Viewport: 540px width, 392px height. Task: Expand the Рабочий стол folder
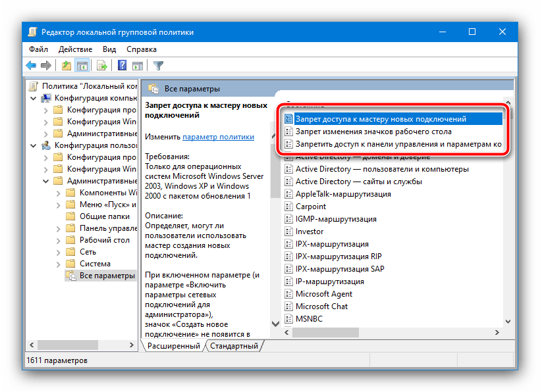58,241
